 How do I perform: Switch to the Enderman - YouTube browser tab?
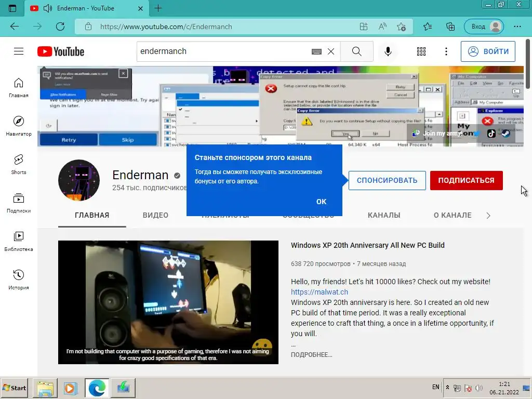[87, 8]
